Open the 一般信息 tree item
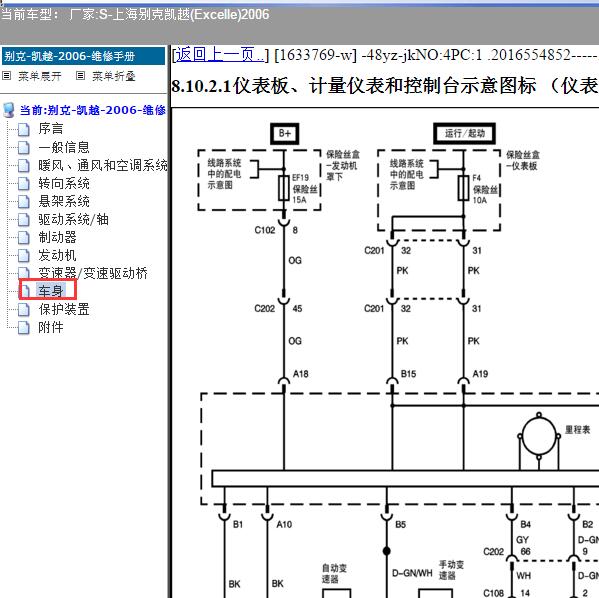The width and height of the screenshot is (599, 598). tap(64, 147)
